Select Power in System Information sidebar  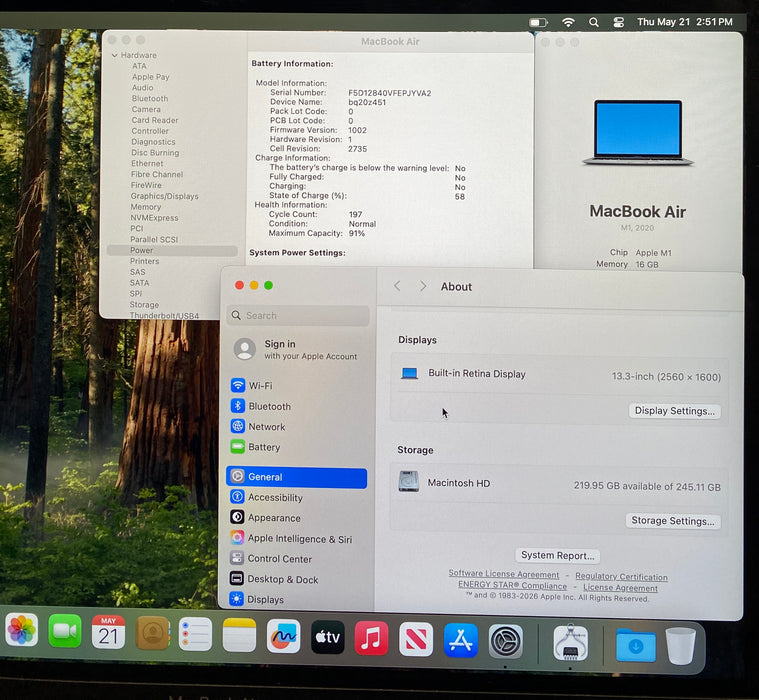click(x=172, y=250)
